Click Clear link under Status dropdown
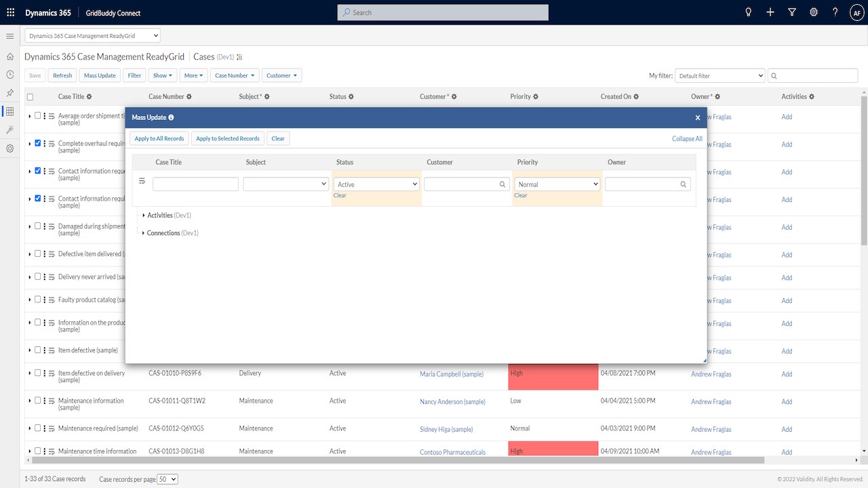Viewport: 868px width, 488px height. click(x=340, y=196)
